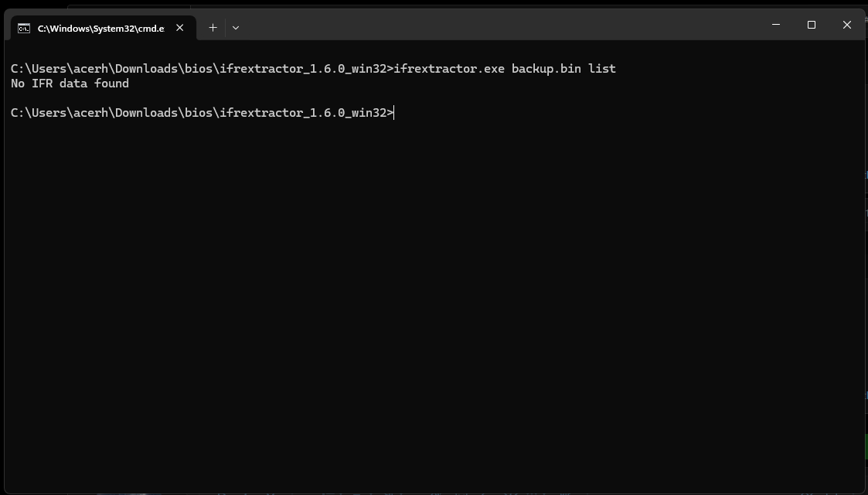Click the word "found" in the output
Image resolution: width=868 pixels, height=495 pixels.
(112, 84)
